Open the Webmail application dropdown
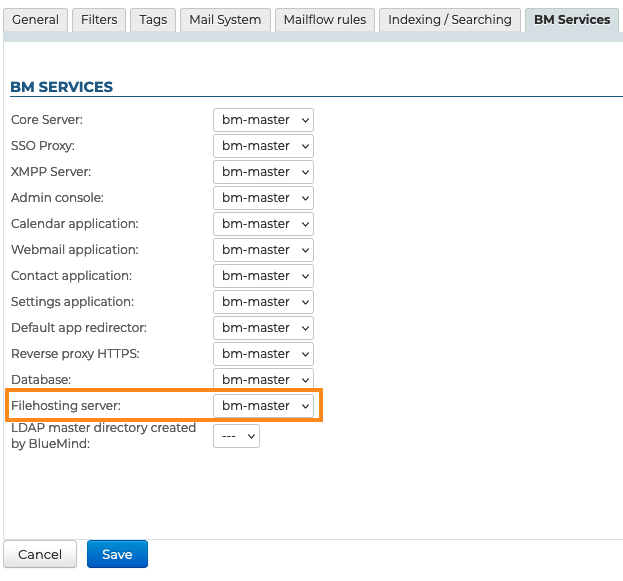 point(263,250)
